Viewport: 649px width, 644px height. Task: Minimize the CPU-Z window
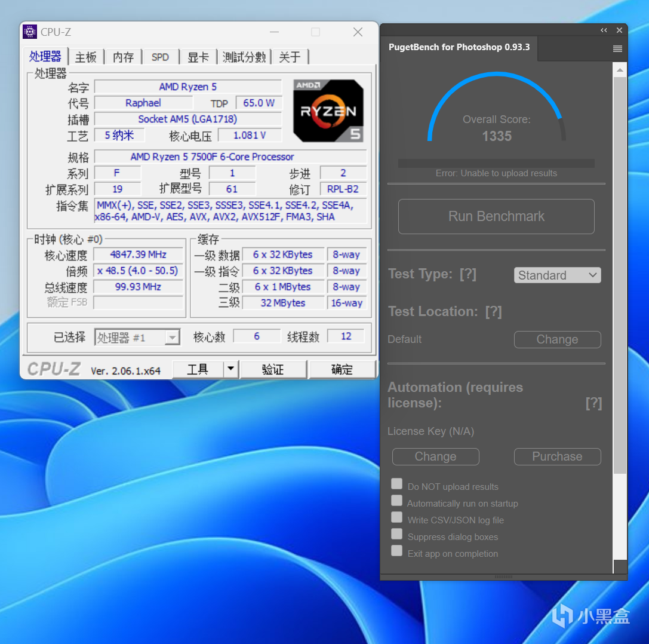point(274,32)
